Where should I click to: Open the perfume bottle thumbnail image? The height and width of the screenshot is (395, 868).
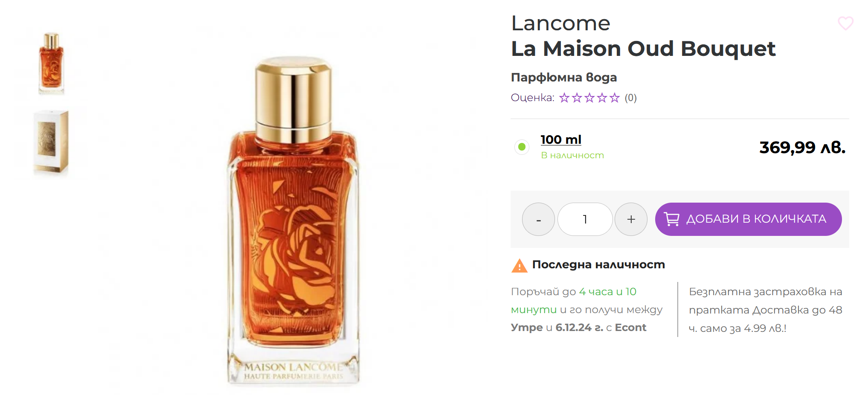51,63
